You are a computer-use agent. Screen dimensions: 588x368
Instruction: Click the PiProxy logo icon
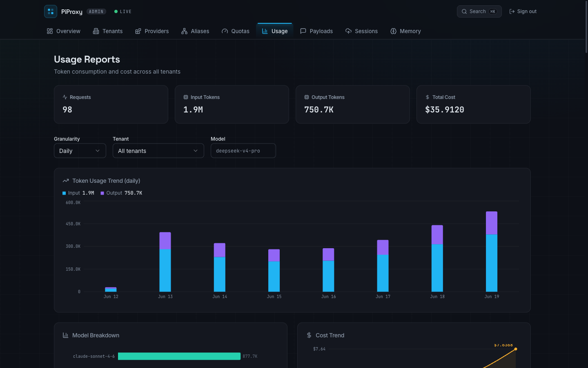pyautogui.click(x=51, y=11)
